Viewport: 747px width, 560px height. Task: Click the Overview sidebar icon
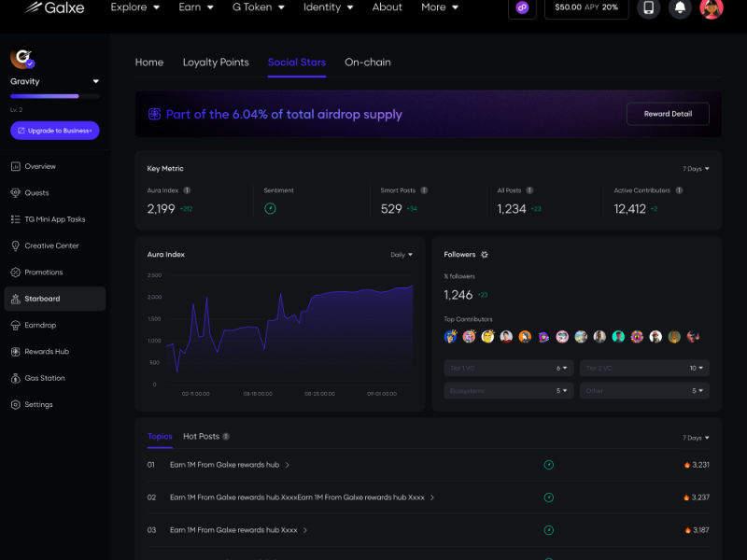coord(16,166)
